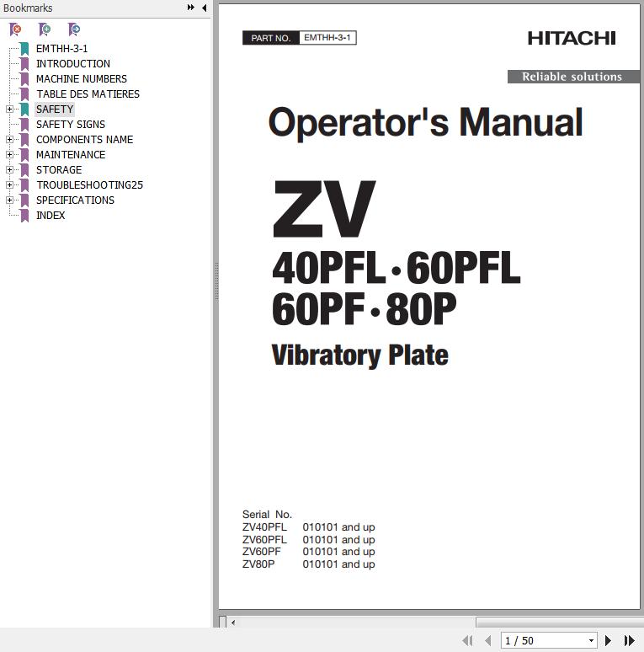Open the page number dropdown

click(591, 641)
